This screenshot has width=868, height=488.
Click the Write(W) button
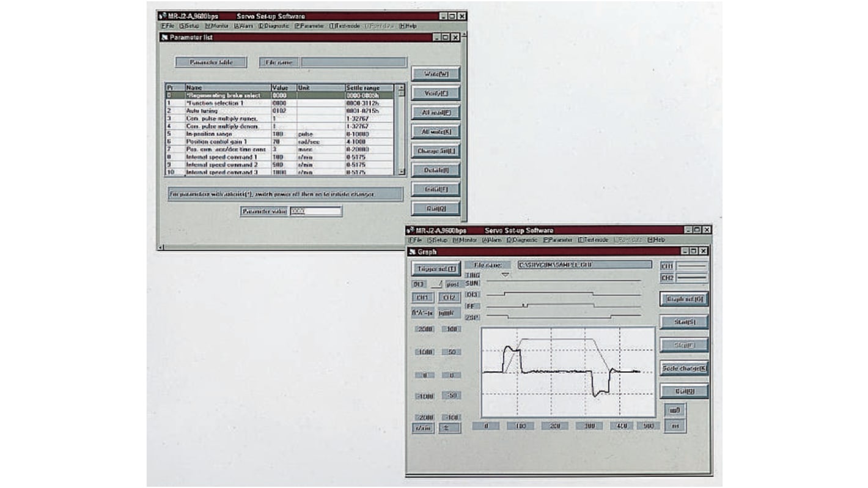click(x=435, y=74)
